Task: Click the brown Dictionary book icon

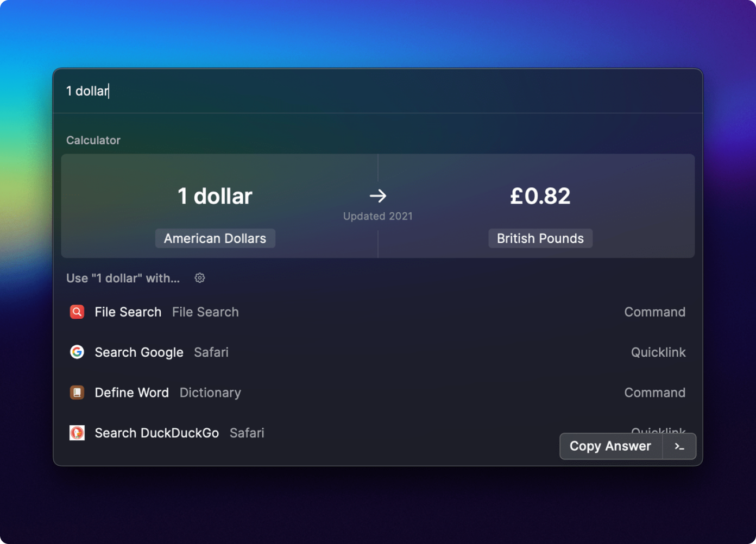Action: tap(77, 393)
